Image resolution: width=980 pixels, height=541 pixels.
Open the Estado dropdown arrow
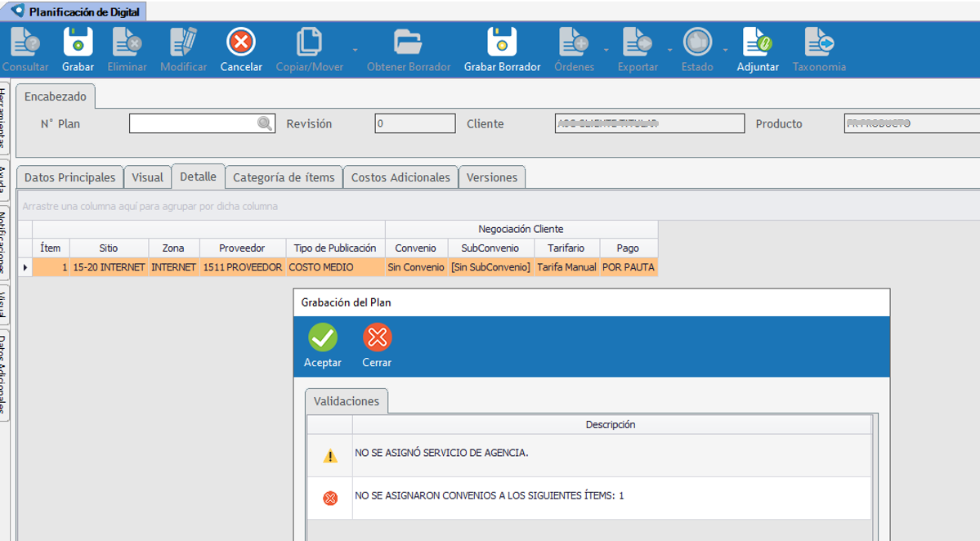[x=726, y=50]
